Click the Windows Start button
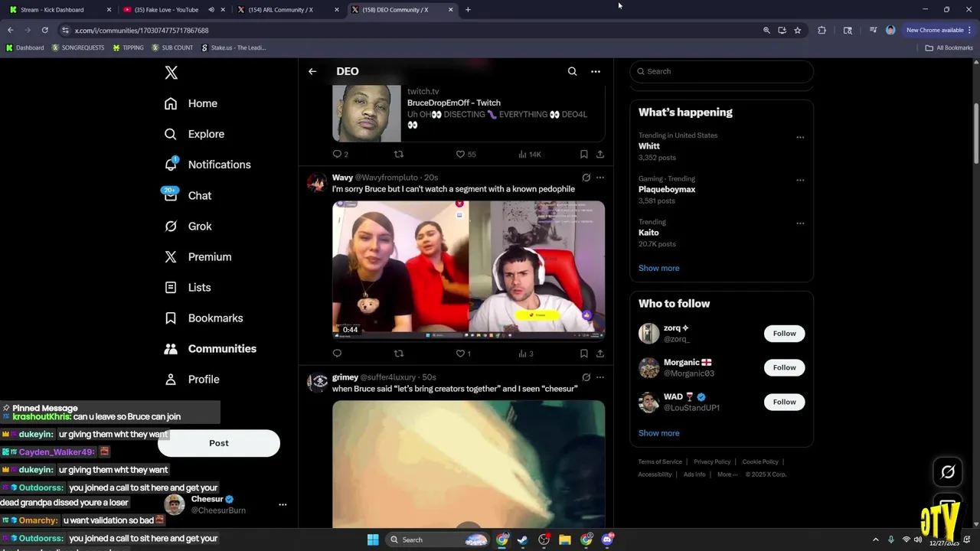This screenshot has width=980, height=551. (x=373, y=540)
